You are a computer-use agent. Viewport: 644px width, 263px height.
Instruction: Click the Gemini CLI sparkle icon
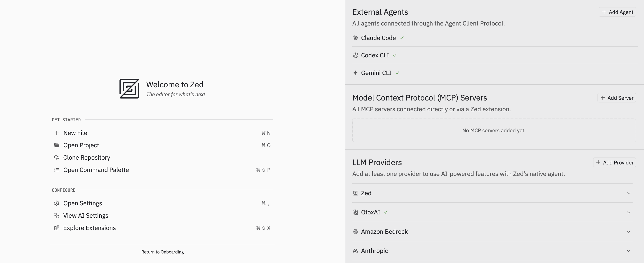pos(355,73)
